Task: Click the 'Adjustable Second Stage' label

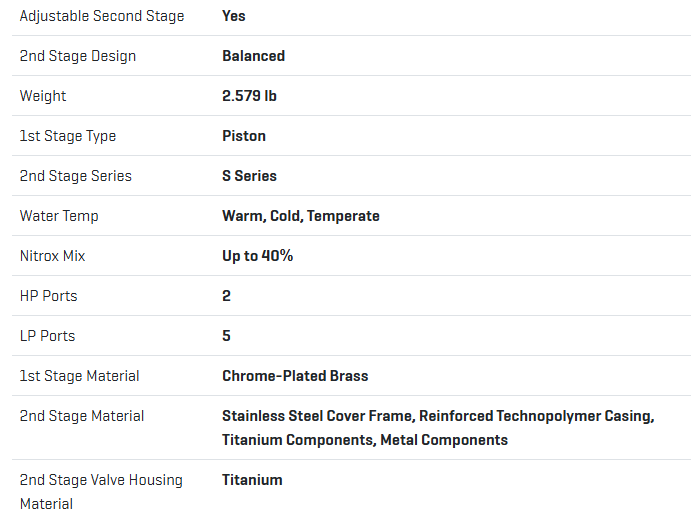Action: 102,16
